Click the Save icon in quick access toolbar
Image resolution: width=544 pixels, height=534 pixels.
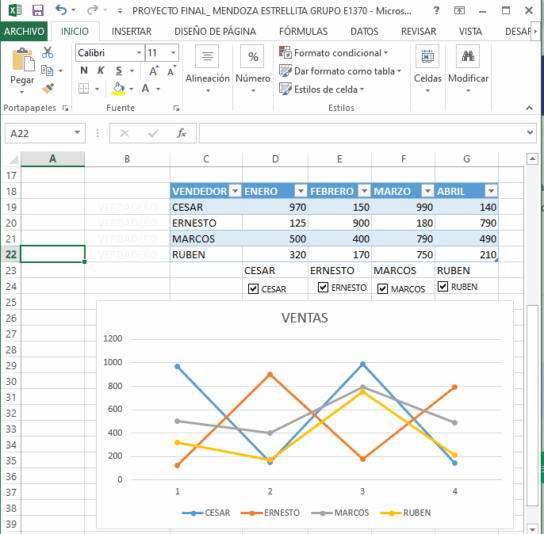coord(37,10)
